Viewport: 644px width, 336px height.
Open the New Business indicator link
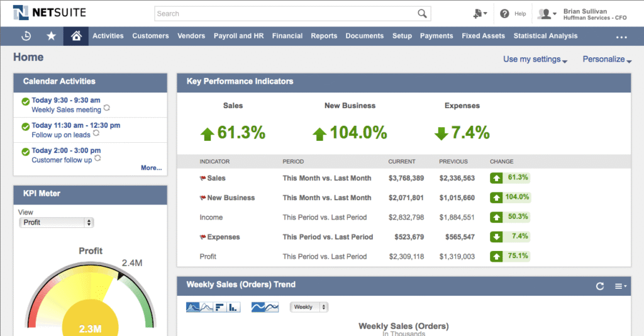[x=231, y=198]
